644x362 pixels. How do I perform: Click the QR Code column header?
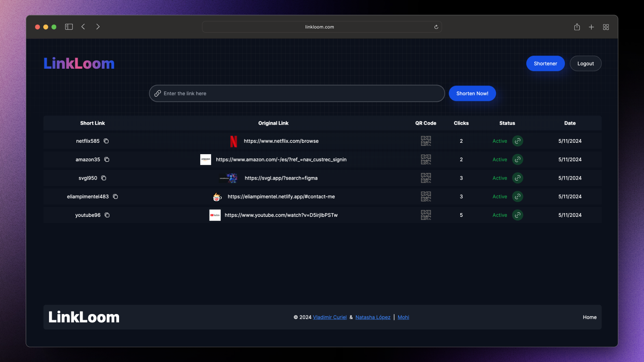(x=426, y=123)
